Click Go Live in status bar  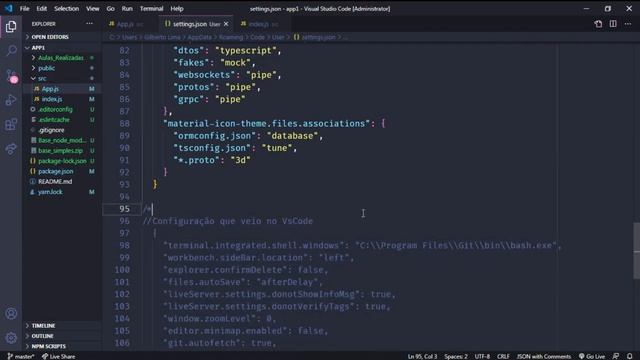[x=592, y=356]
